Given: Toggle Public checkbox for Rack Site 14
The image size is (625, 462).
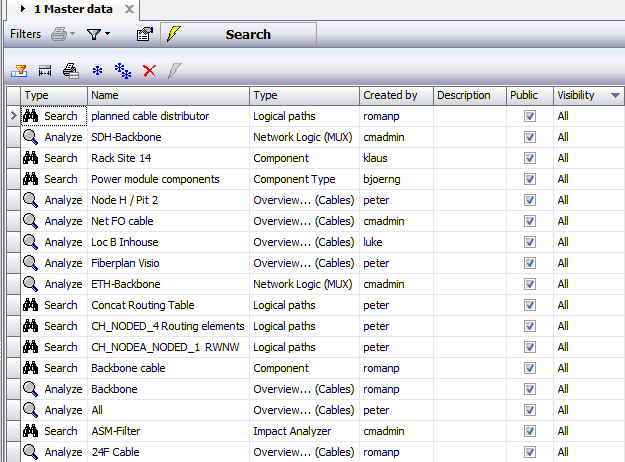Looking at the screenshot, I should coord(530,158).
